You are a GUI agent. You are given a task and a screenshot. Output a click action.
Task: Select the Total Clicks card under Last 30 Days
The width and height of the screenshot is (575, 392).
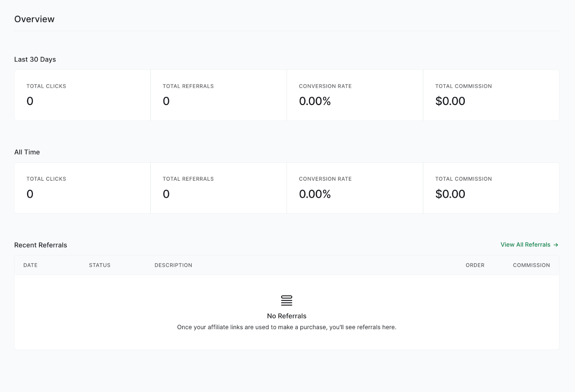82,95
